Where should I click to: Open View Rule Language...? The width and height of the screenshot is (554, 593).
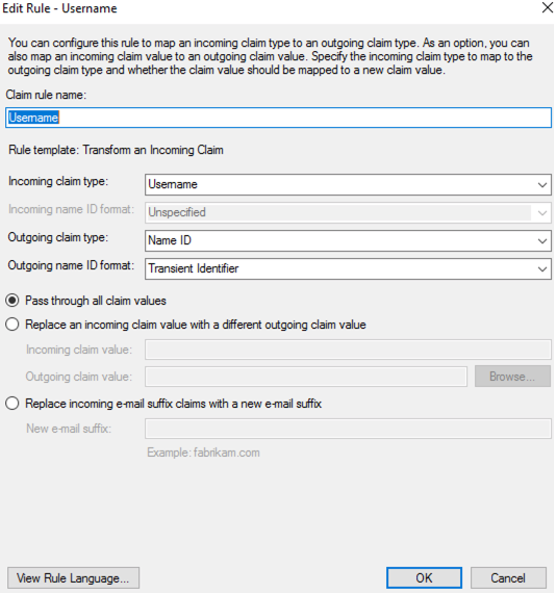tap(73, 578)
